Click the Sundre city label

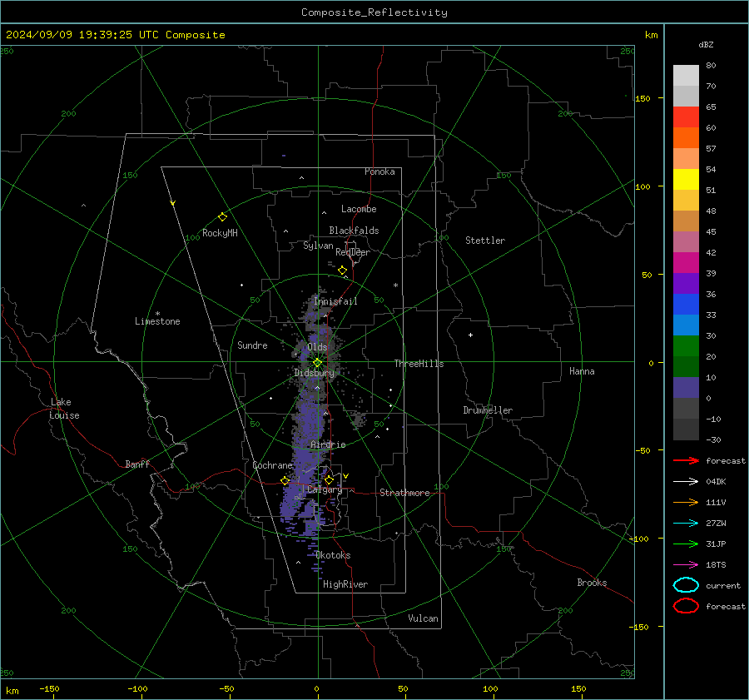tap(252, 345)
